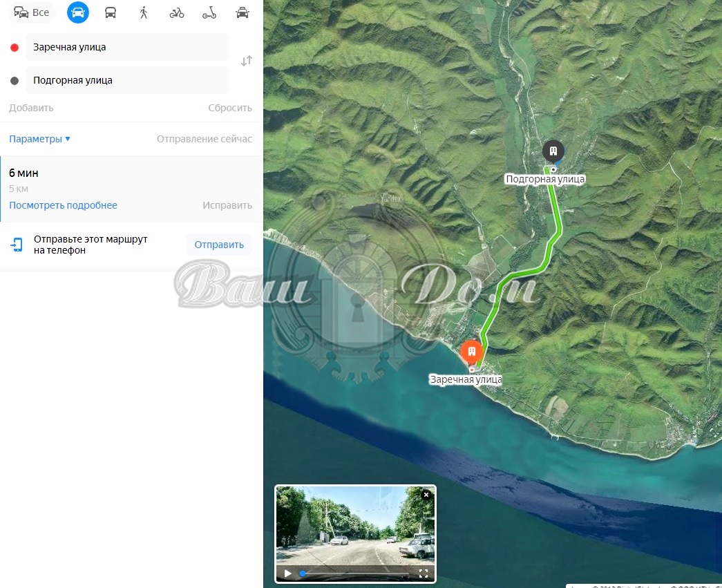Click Добавить to add a waypoint
The height and width of the screenshot is (588, 722).
point(31,108)
